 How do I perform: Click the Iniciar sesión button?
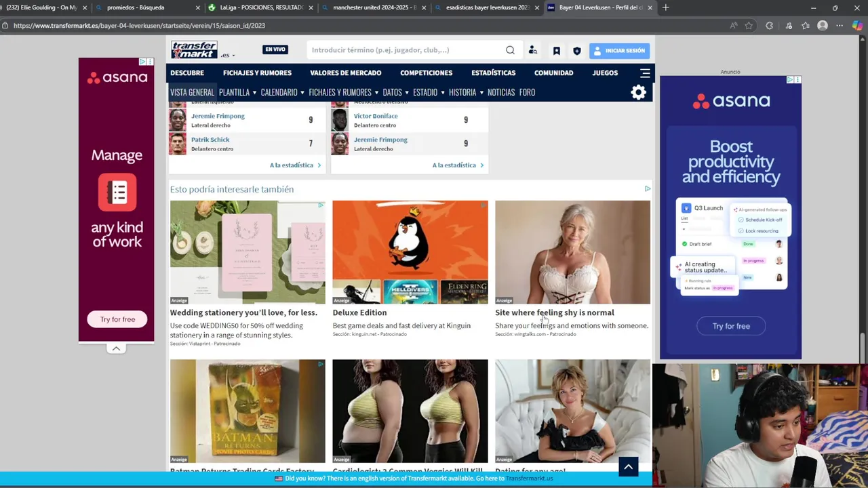point(619,51)
